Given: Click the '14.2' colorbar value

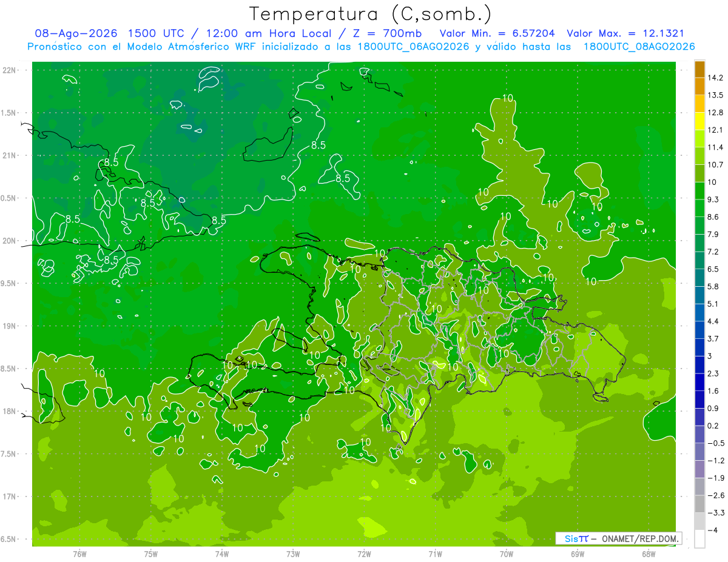Looking at the screenshot, I should pyautogui.click(x=715, y=78).
